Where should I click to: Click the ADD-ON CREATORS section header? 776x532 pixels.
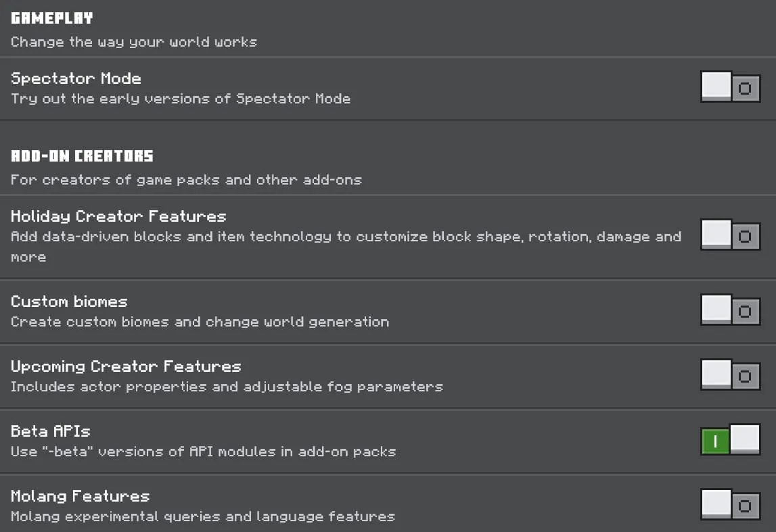tap(82, 156)
